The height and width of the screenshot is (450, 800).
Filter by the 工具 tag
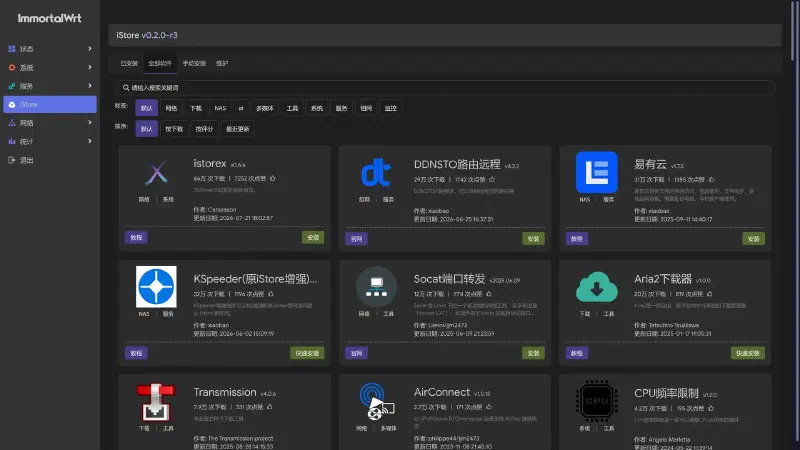coord(292,108)
